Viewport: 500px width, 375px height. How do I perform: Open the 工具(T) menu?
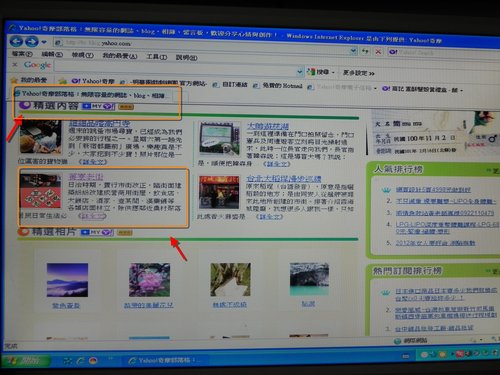[157, 57]
